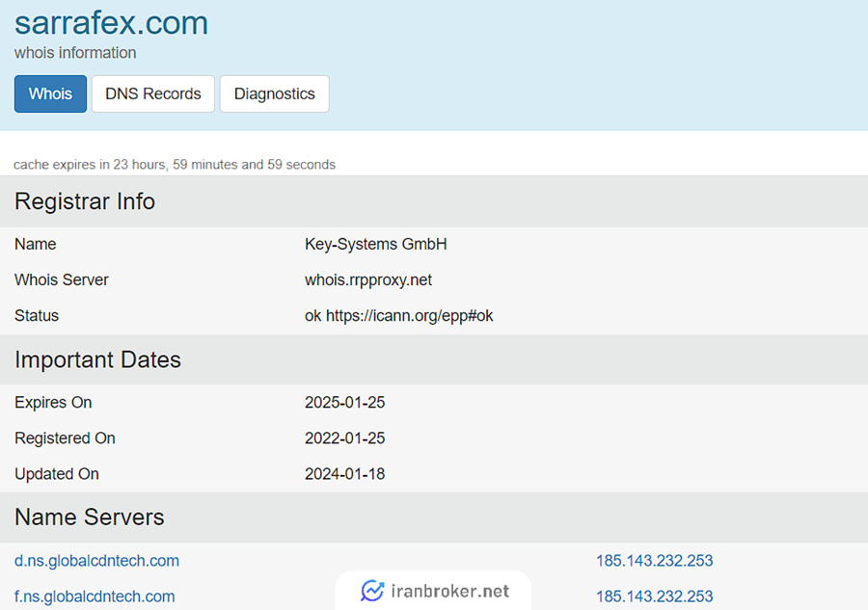The height and width of the screenshot is (610, 868).
Task: Open the Diagnostics tab
Action: click(x=275, y=94)
